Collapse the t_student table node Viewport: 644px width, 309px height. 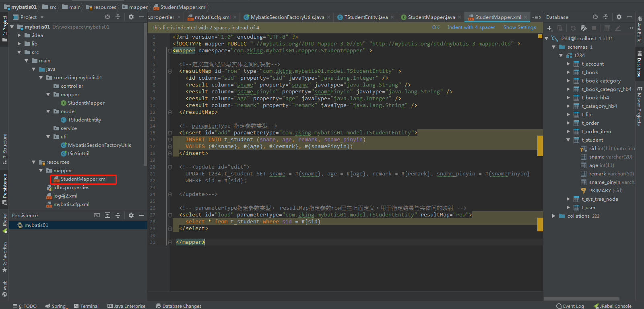[568, 140]
